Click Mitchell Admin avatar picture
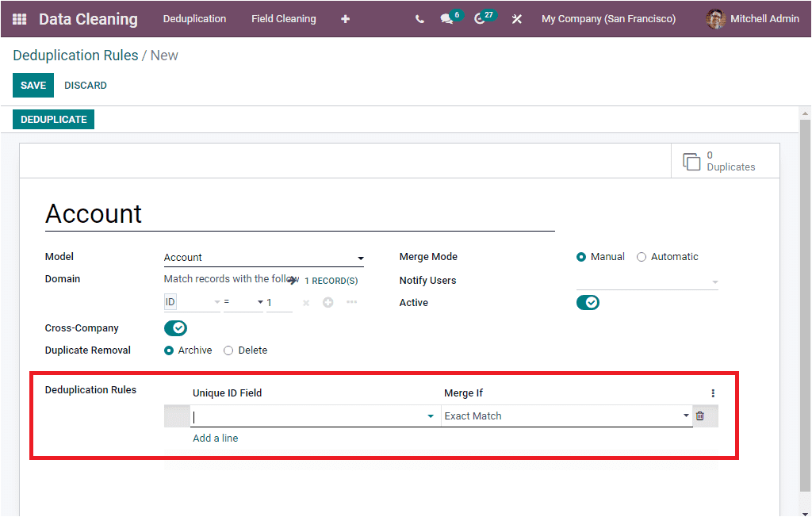Image resolution: width=812 pixels, height=517 pixels. coord(715,19)
